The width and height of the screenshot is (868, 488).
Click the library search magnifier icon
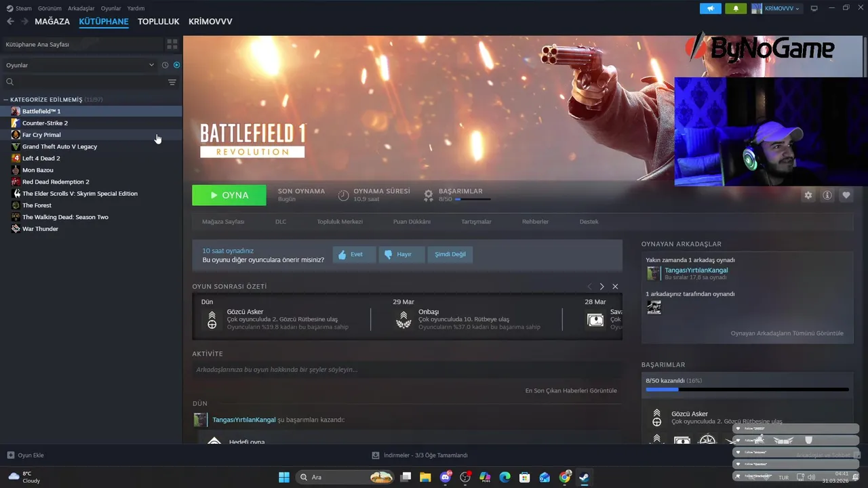point(10,82)
